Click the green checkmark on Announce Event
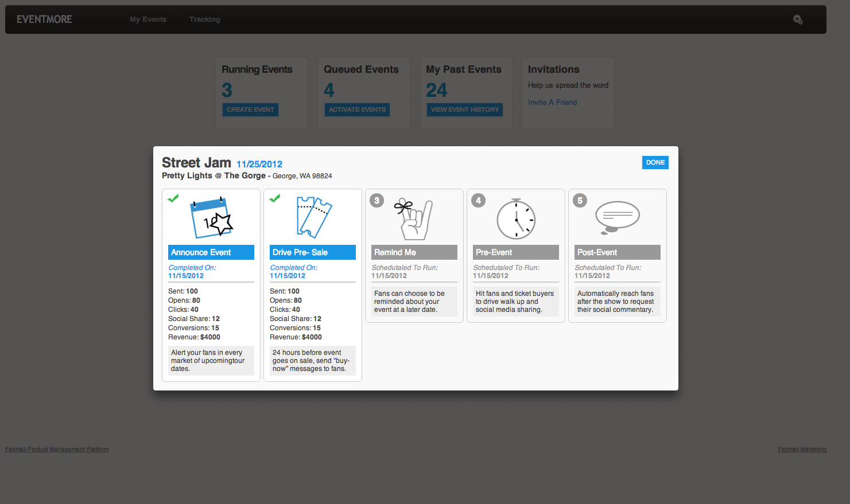Screen dimensions: 850x504 tap(173, 198)
